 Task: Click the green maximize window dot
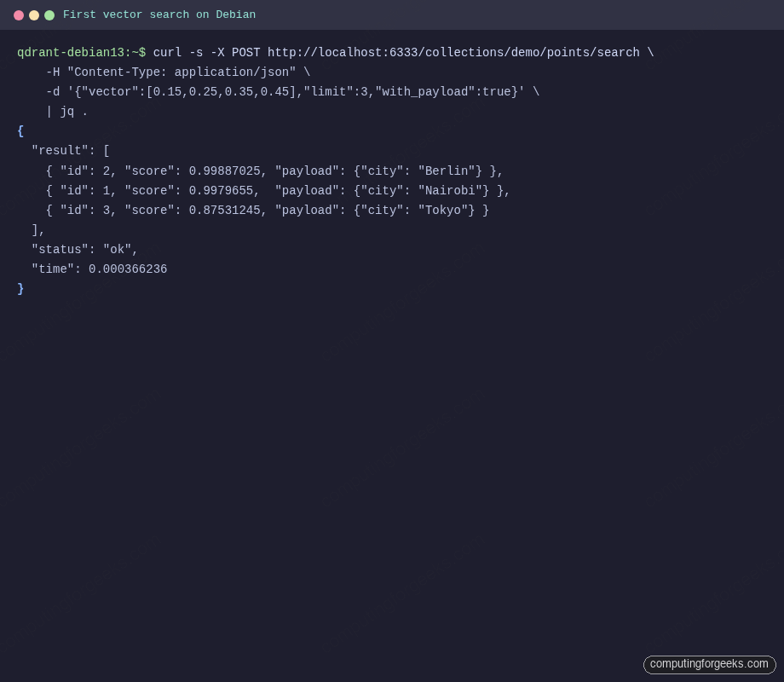pos(49,15)
